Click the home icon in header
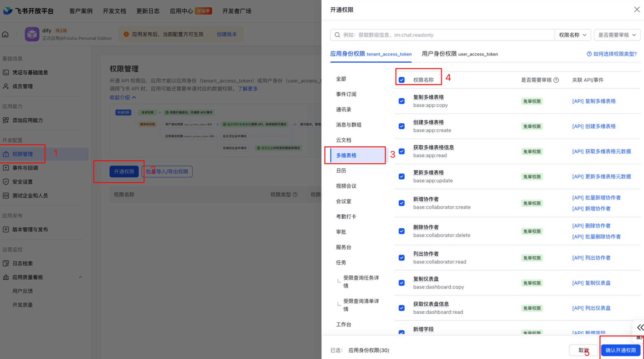This screenshot has width=644, height=359. click(5, 34)
